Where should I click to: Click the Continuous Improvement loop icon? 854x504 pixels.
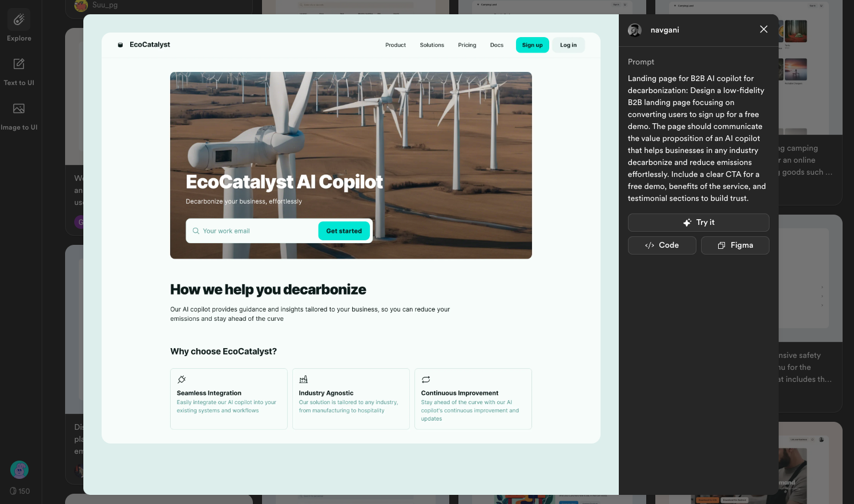(x=426, y=380)
